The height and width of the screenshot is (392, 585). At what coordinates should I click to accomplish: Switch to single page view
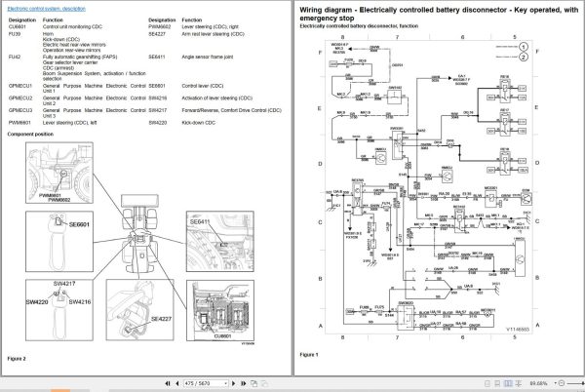(x=487, y=383)
